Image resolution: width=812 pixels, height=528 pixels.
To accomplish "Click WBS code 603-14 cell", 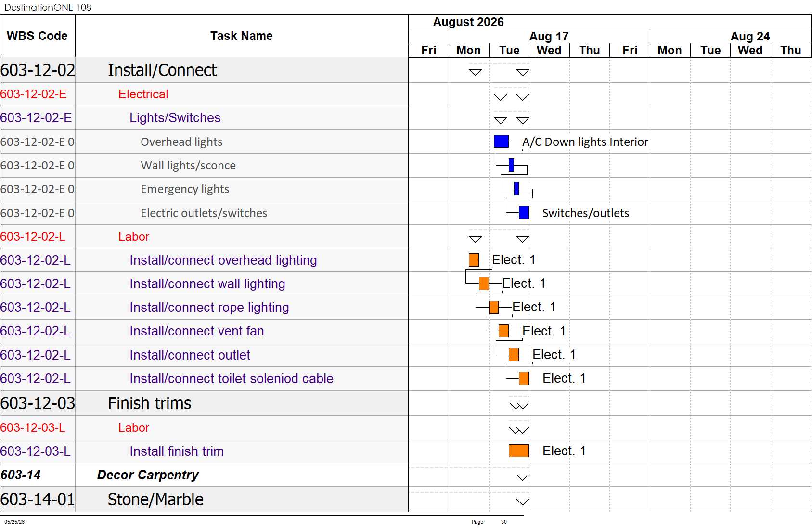I will [x=38, y=475].
